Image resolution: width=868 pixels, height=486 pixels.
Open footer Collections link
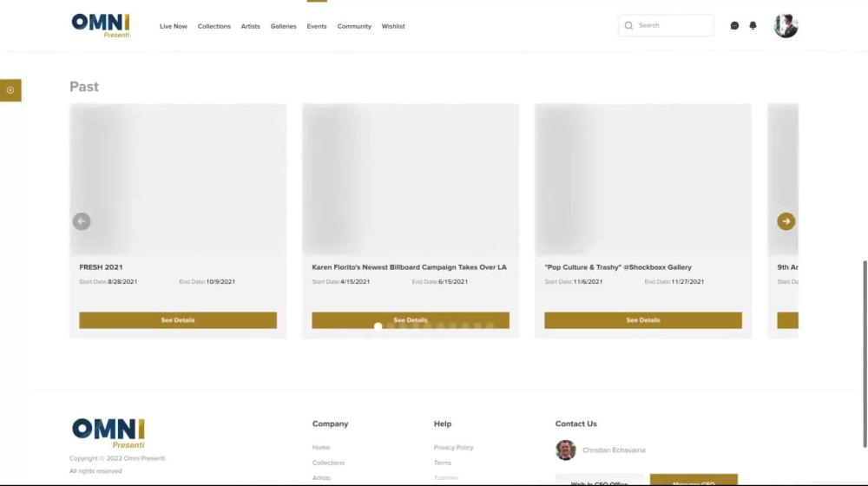tap(328, 463)
